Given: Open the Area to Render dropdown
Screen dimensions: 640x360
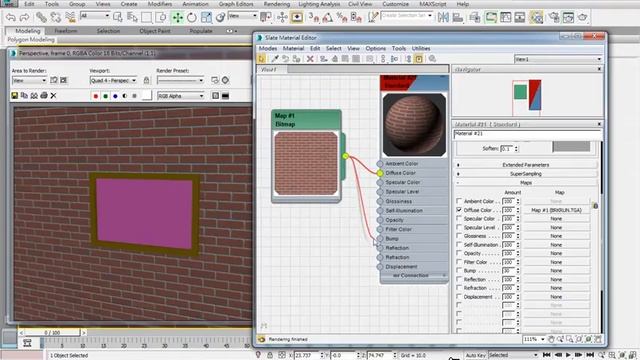Looking at the screenshot, I should (x=29, y=80).
